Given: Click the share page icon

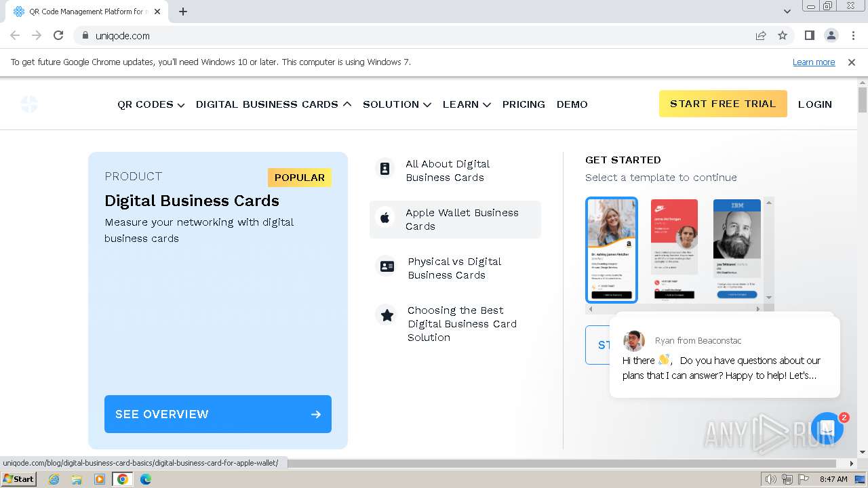Looking at the screenshot, I should [761, 35].
